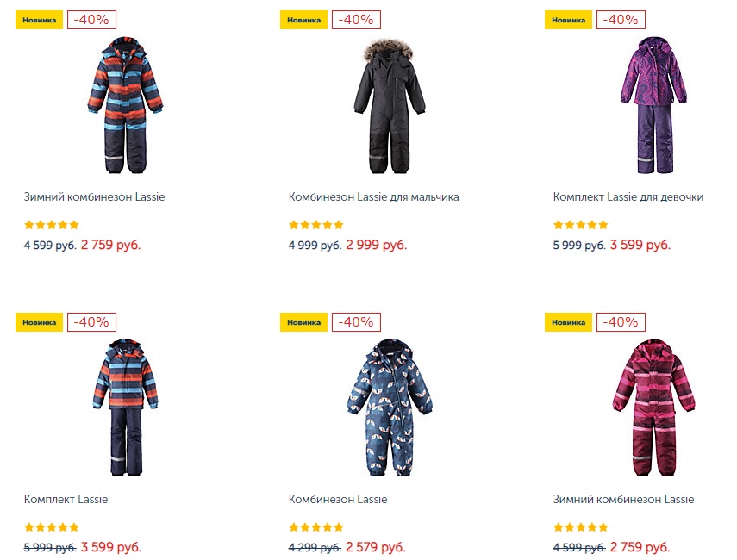Click star rating under fox-print overall
Viewport: 737px width, 560px height.
pyautogui.click(x=315, y=527)
